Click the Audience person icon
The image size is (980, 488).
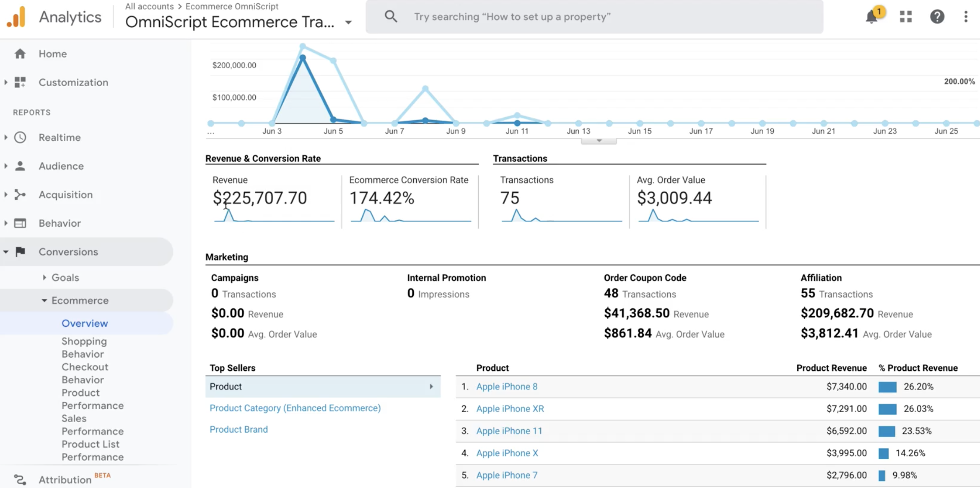(20, 166)
